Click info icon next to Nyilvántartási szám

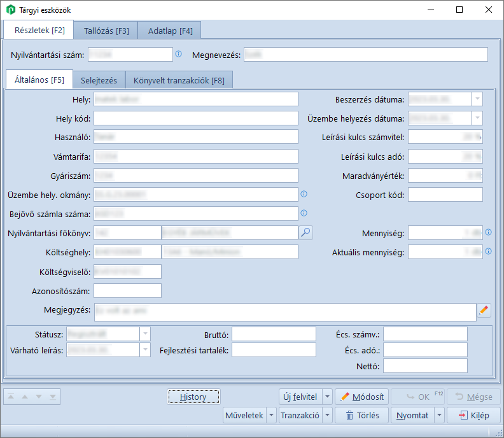178,54
